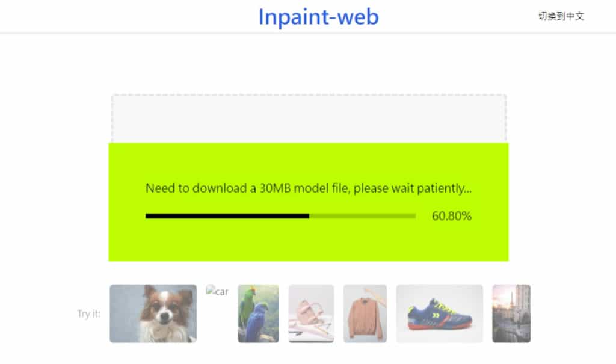Click the 60.80% progress percentage
The image size is (616, 364).
click(x=451, y=216)
